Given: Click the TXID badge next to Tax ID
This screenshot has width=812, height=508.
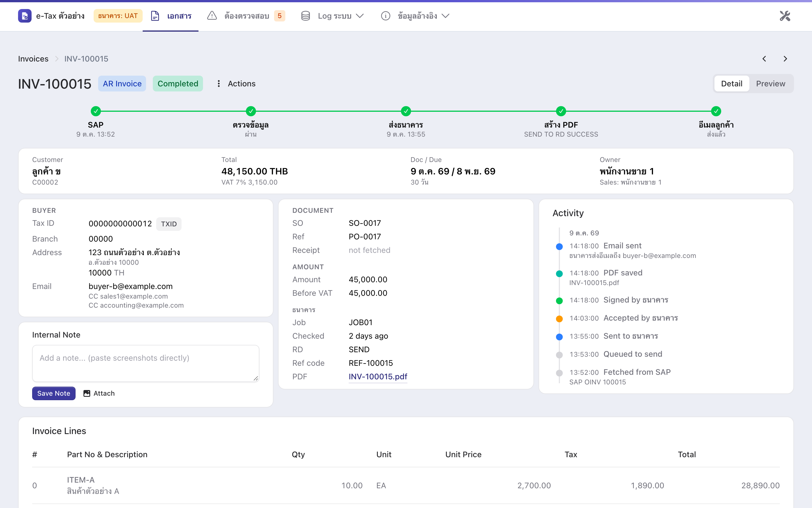Looking at the screenshot, I should [169, 224].
